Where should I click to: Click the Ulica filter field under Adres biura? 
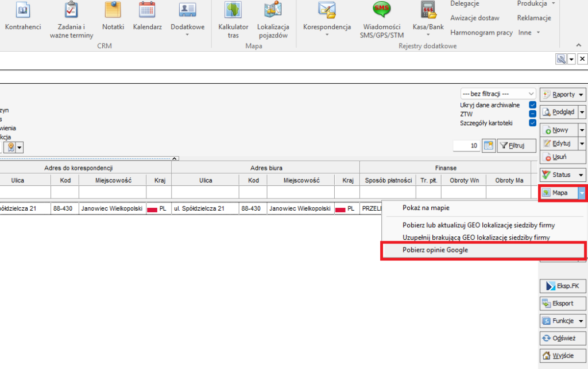pos(206,192)
